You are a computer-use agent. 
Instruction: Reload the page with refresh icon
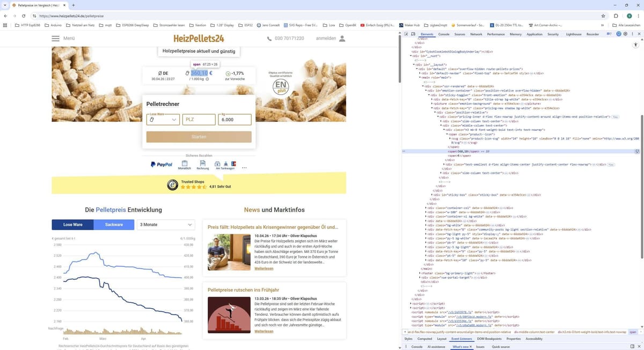pos(23,16)
